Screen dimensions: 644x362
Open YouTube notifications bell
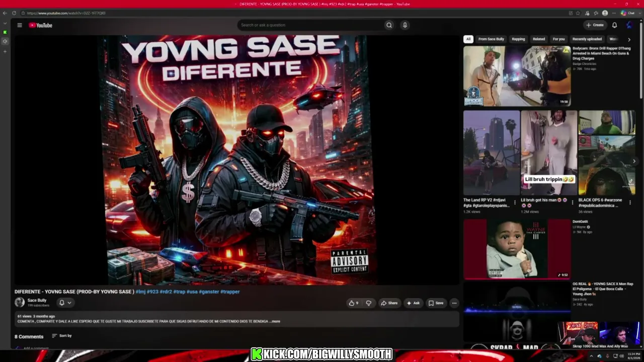(x=614, y=25)
